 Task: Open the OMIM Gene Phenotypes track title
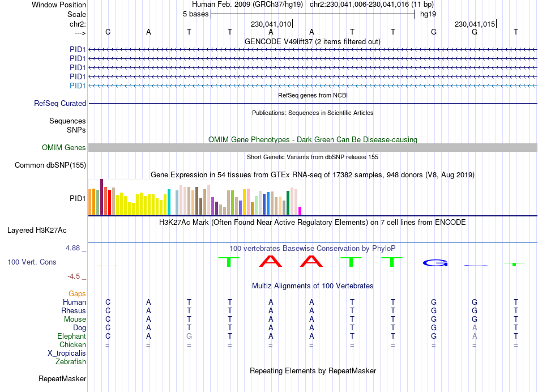[x=313, y=140]
